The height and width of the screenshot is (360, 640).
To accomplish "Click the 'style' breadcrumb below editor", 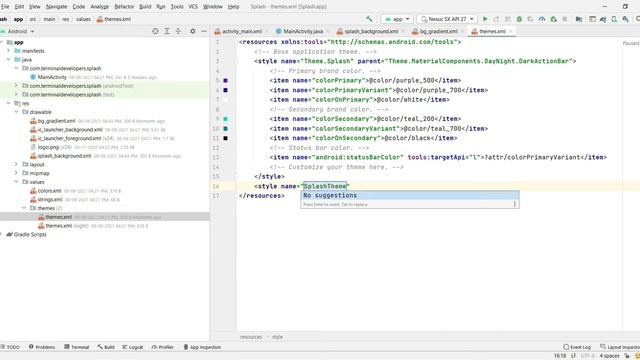I will 278,337.
